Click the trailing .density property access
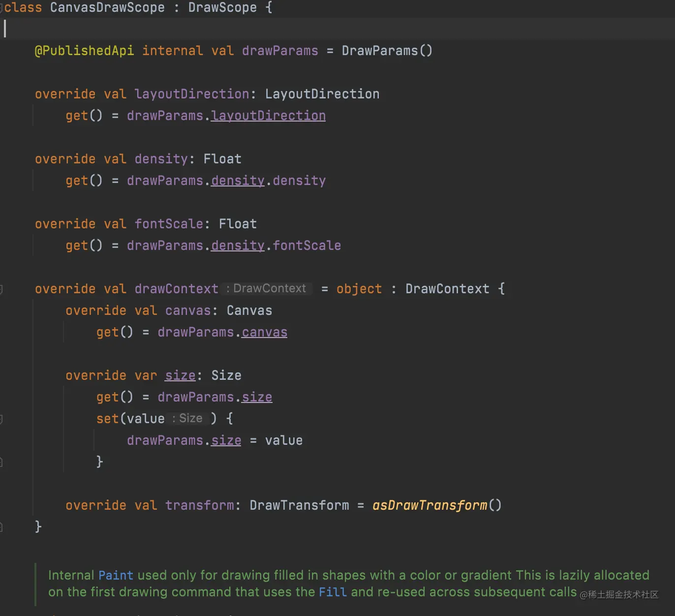Screen dimensions: 675x616 point(299,181)
